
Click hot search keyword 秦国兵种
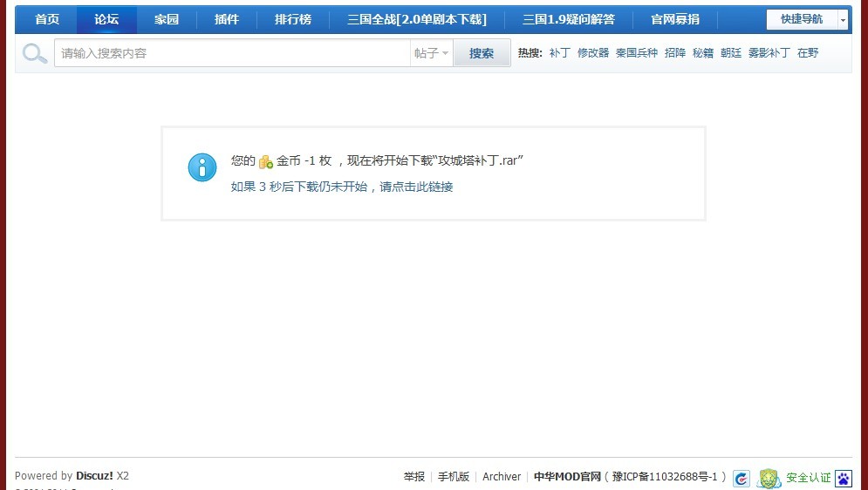pyautogui.click(x=637, y=53)
